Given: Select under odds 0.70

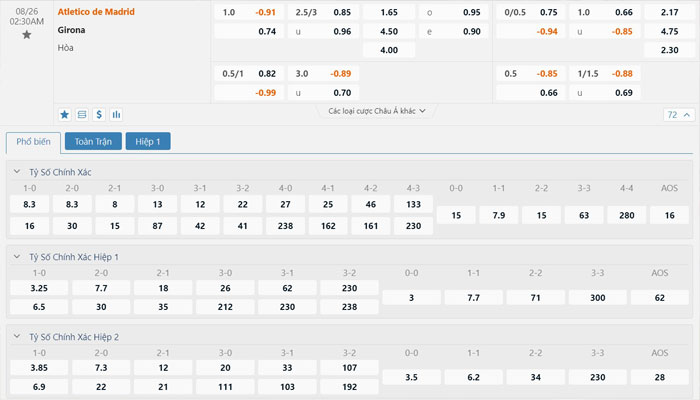Looking at the screenshot, I should click(x=323, y=92).
